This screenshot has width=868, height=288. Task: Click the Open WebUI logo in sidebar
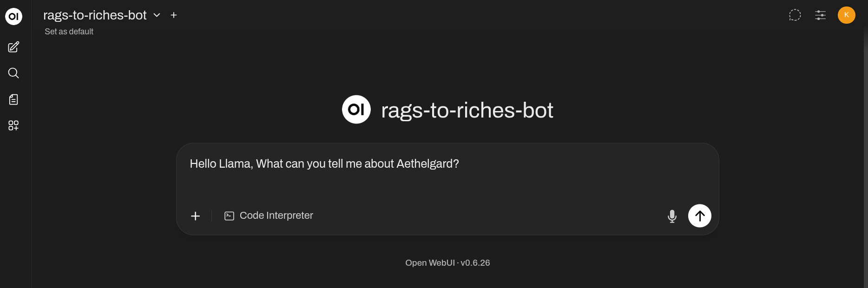coord(13,16)
